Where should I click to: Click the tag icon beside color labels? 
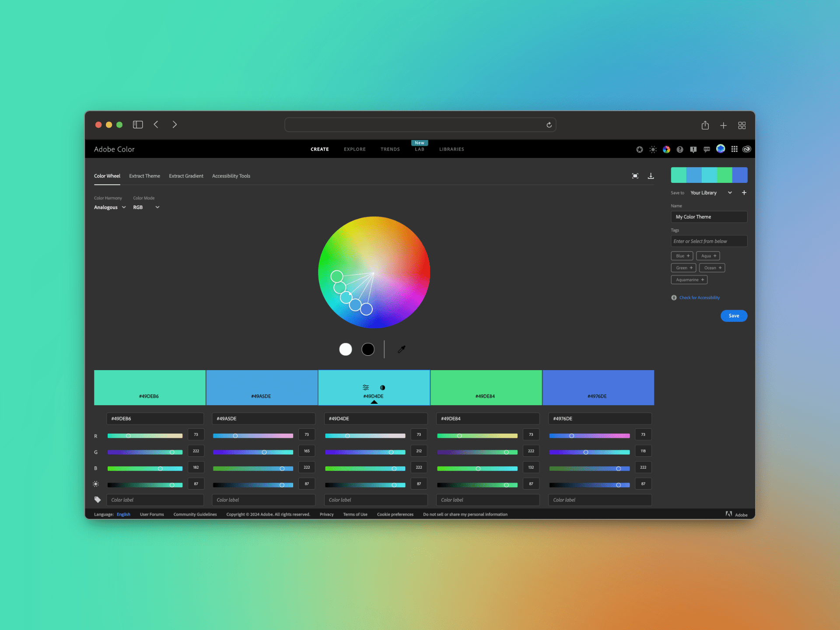pyautogui.click(x=98, y=500)
